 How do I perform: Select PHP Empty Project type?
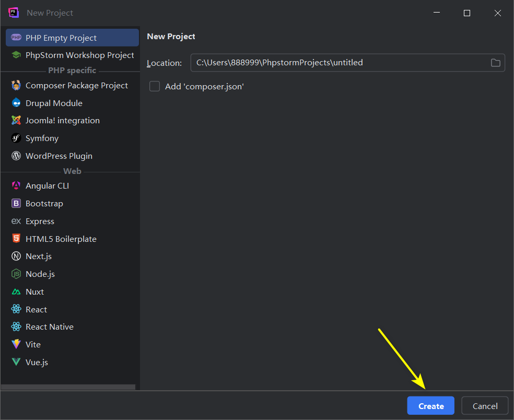tap(72, 38)
